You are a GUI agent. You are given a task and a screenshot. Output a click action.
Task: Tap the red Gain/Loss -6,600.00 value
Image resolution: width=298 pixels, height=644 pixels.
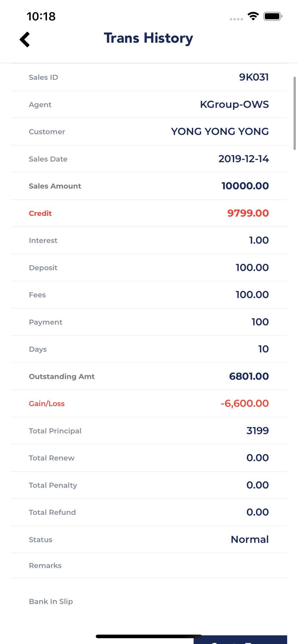245,403
